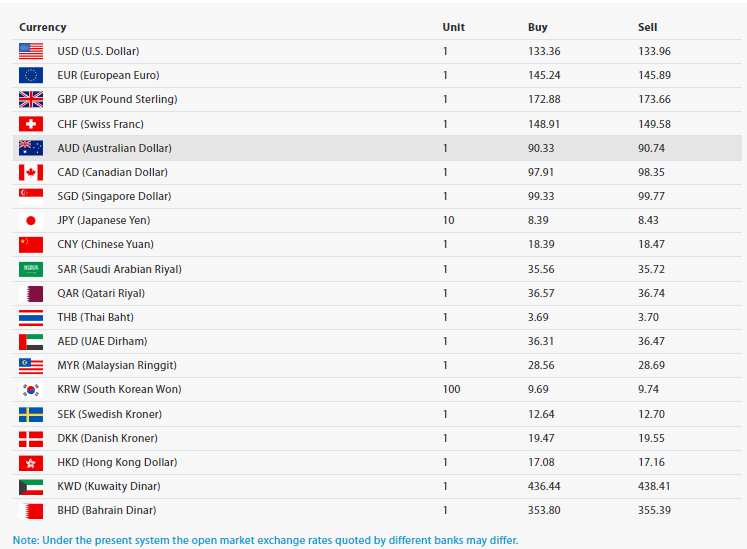Image resolution: width=747 pixels, height=549 pixels.
Task: Select the AUD (Australian Dollar) row label
Action: click(x=114, y=148)
